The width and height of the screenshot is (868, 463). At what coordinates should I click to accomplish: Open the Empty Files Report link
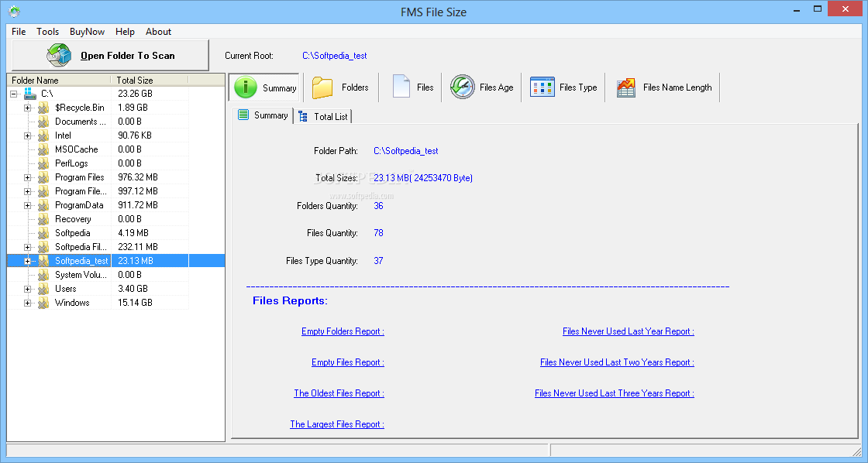pyautogui.click(x=348, y=362)
